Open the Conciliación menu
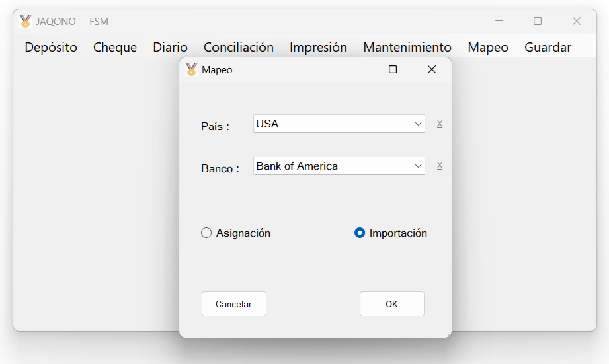Screen dimensions: 609x364 239,47
